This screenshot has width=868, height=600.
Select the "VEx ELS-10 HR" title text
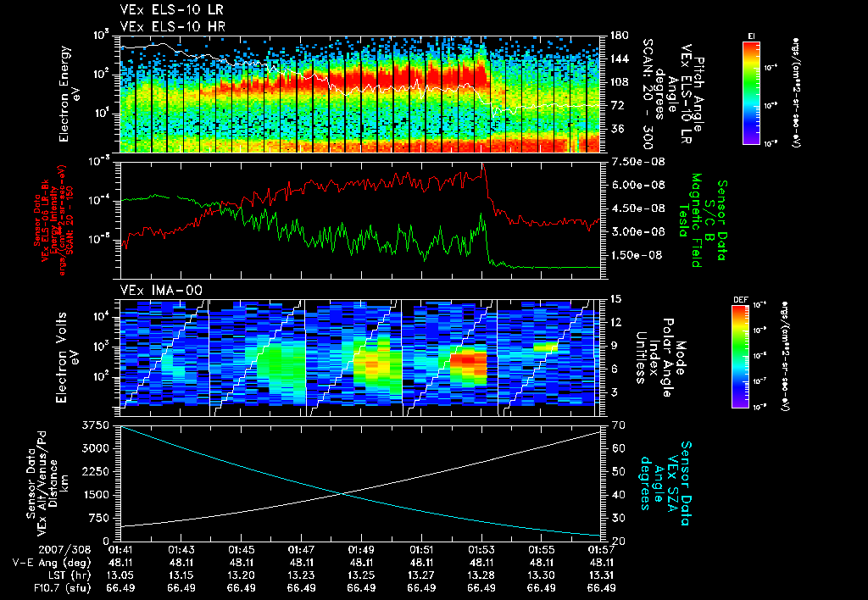[173, 26]
